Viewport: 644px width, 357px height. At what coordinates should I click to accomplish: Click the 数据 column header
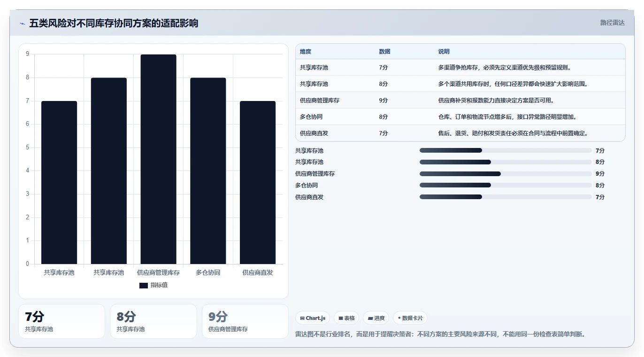click(x=384, y=52)
